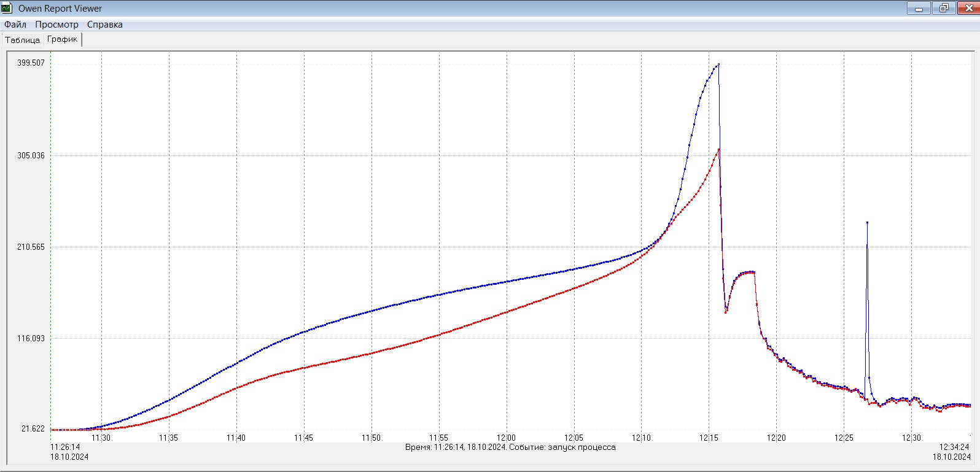
Task: Minimize the Owen Report Viewer window
Action: click(x=919, y=8)
